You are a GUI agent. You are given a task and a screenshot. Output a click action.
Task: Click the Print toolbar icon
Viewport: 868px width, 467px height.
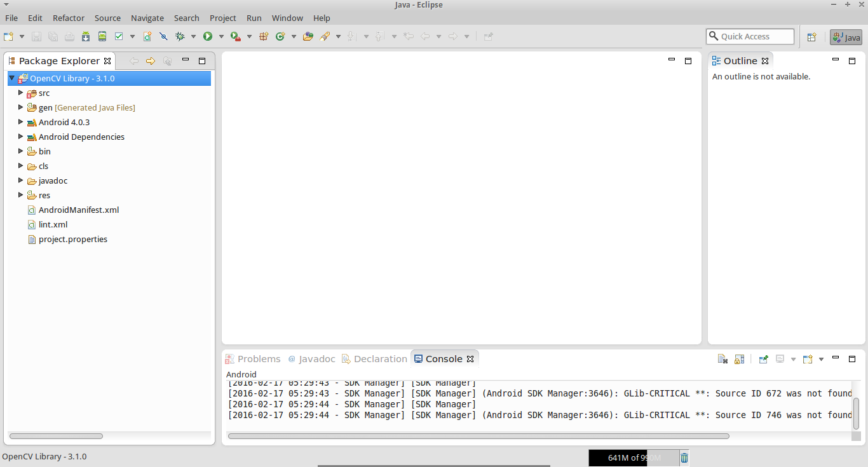pos(69,36)
